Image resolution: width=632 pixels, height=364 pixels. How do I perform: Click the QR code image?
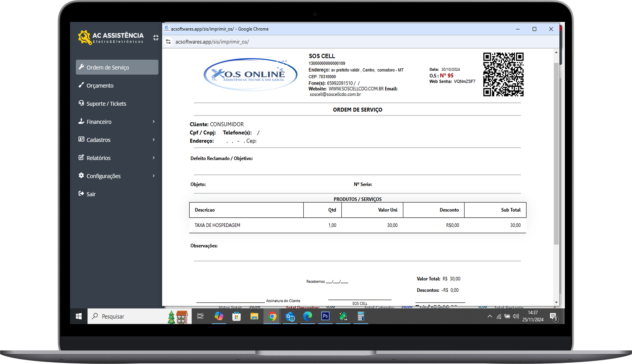coord(503,75)
